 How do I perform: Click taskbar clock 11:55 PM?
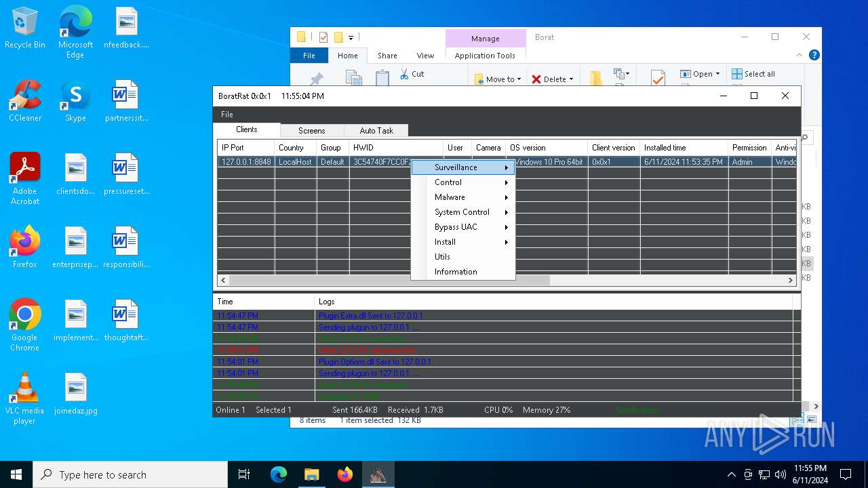[810, 474]
